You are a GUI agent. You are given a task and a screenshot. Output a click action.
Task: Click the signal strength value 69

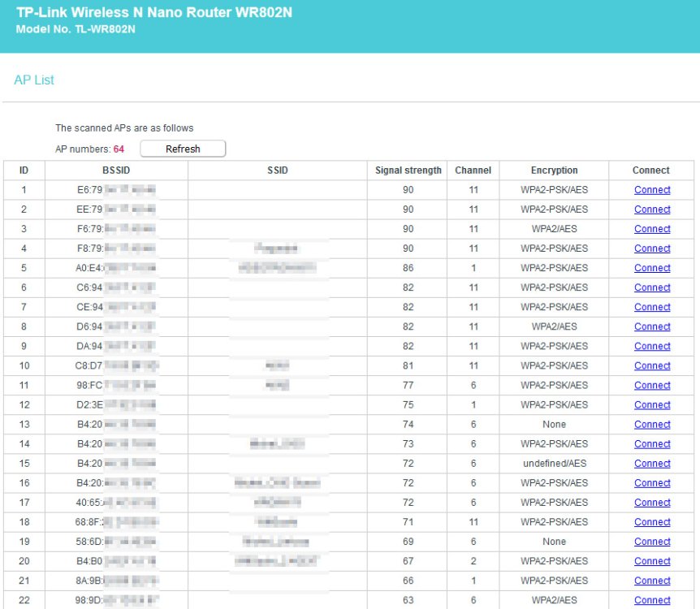click(408, 542)
